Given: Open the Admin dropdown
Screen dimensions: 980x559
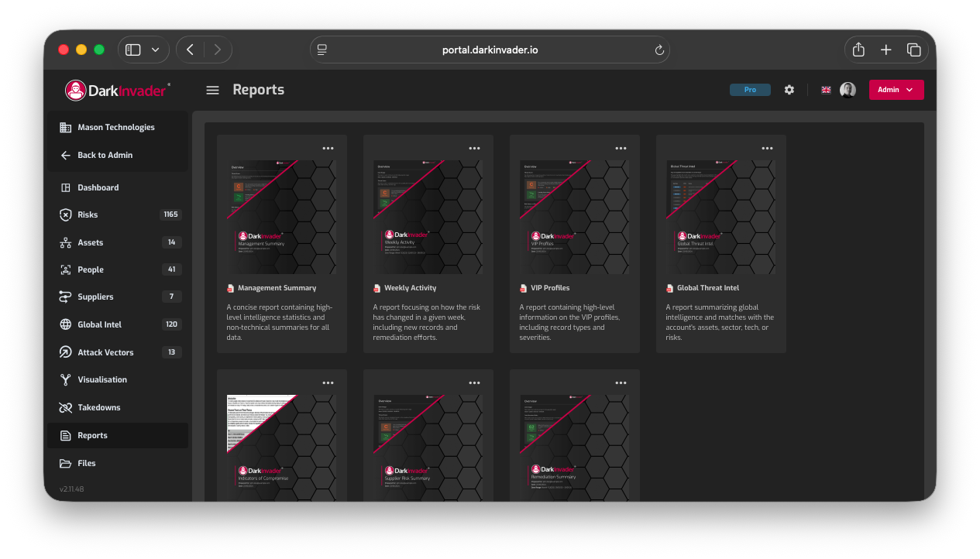Looking at the screenshot, I should click(896, 90).
